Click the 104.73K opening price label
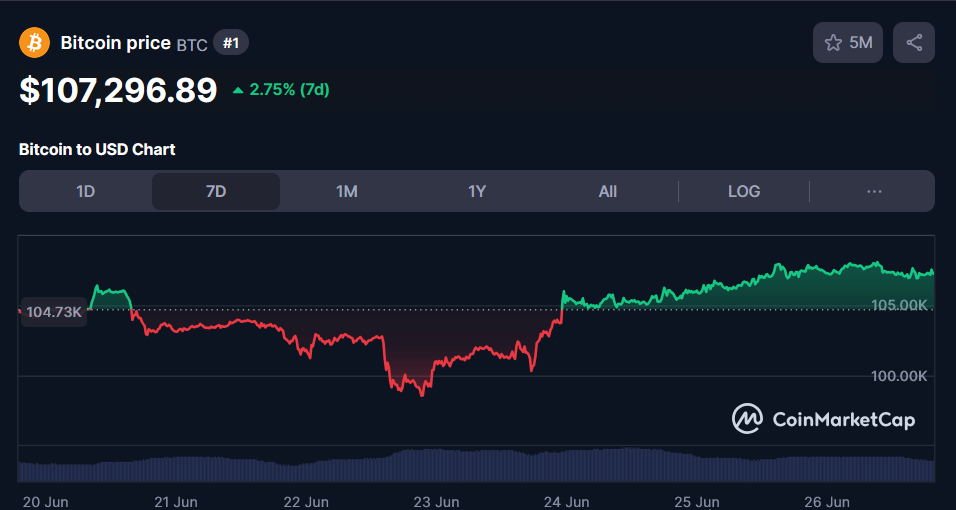956x510 pixels. click(54, 312)
